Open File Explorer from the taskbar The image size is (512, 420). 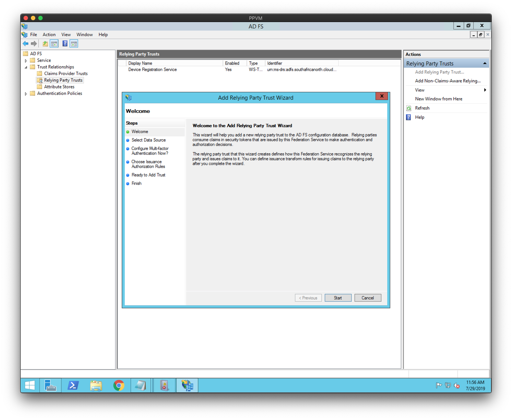pyautogui.click(x=96, y=385)
